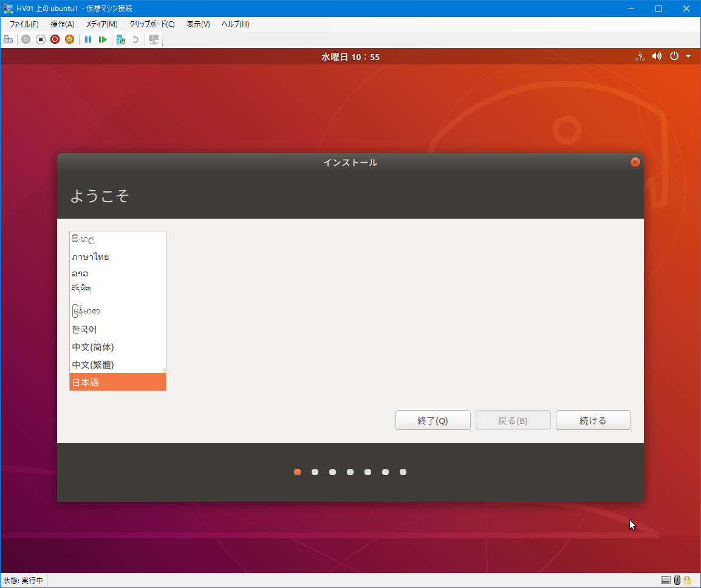Click the red Shut Down icon
This screenshot has width=701, height=588.
[55, 39]
